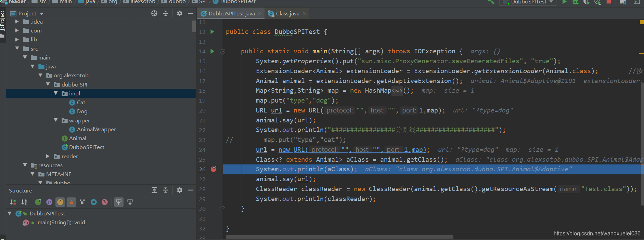Expand the reader package folder
The width and height of the screenshot is (644, 240).
(x=48, y=156)
